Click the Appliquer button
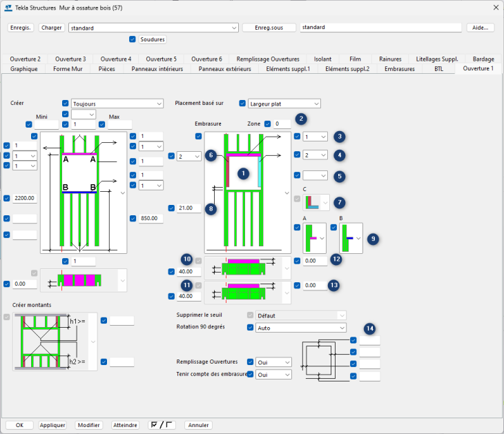Screen dimensions: 504x434 coord(52,425)
